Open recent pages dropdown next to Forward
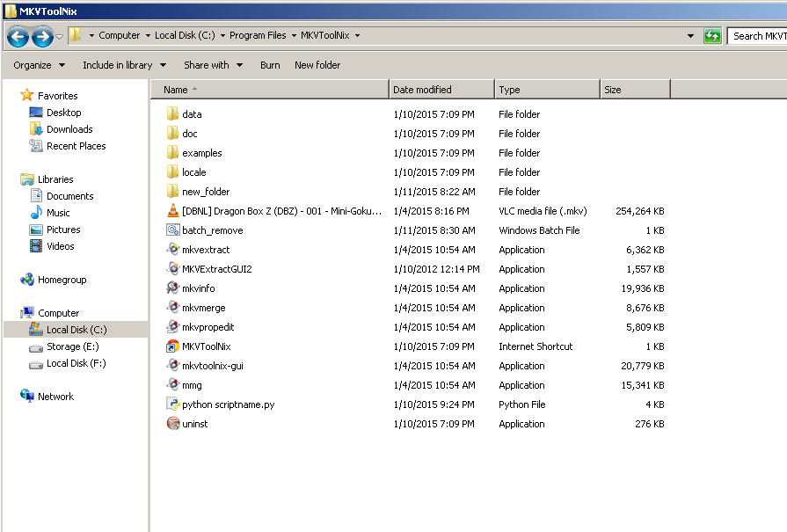787x532 pixels. pos(59,36)
